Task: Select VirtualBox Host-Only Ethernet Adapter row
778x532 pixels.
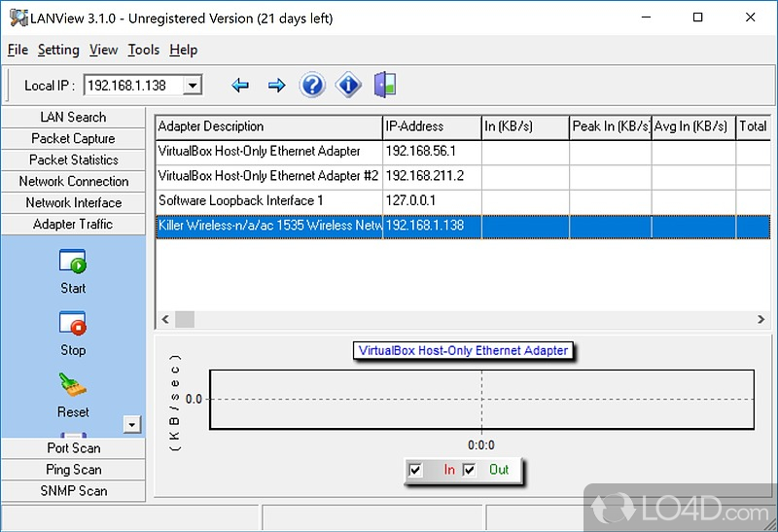Action: 464,152
